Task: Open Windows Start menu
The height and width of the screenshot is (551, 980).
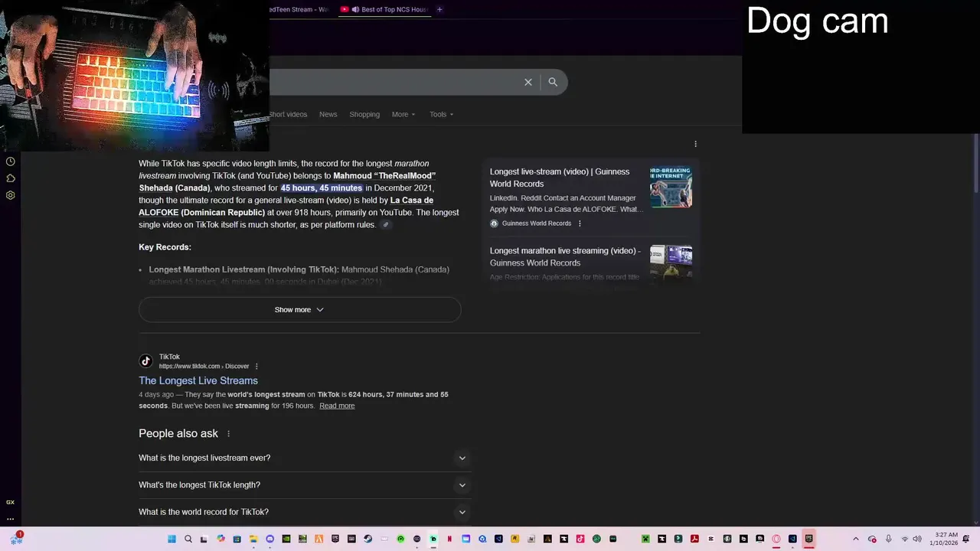Action: click(x=171, y=539)
